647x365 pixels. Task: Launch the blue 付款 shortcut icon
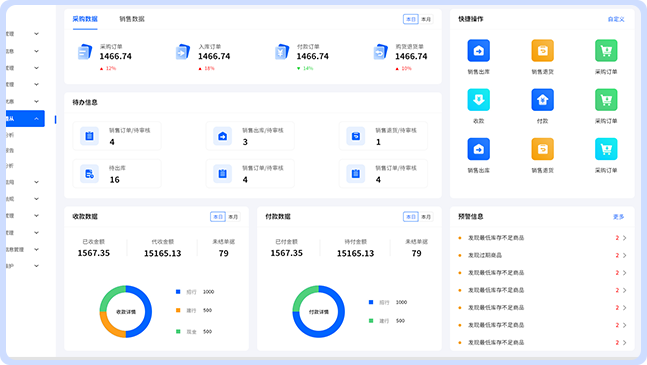[x=543, y=100]
